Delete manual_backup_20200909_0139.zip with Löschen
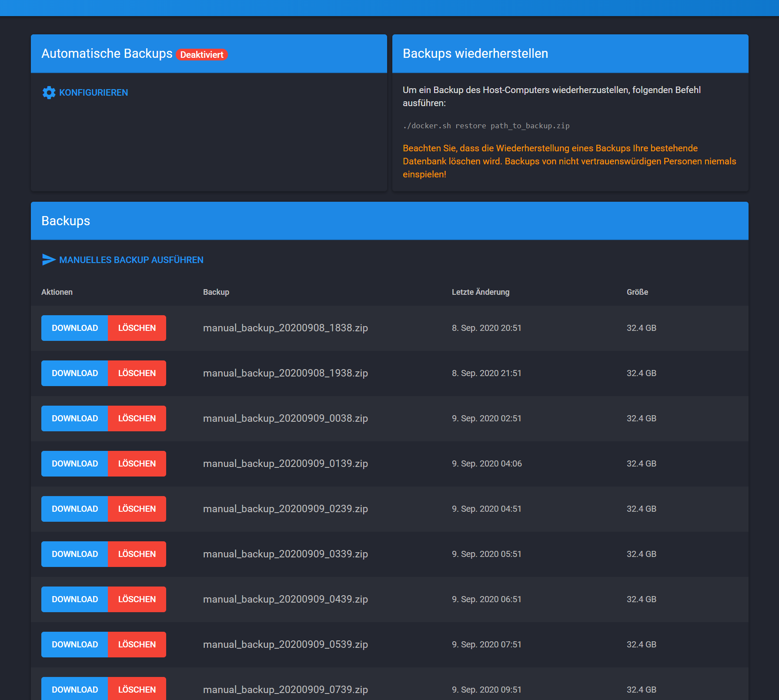Image resolution: width=779 pixels, height=700 pixels. click(137, 463)
